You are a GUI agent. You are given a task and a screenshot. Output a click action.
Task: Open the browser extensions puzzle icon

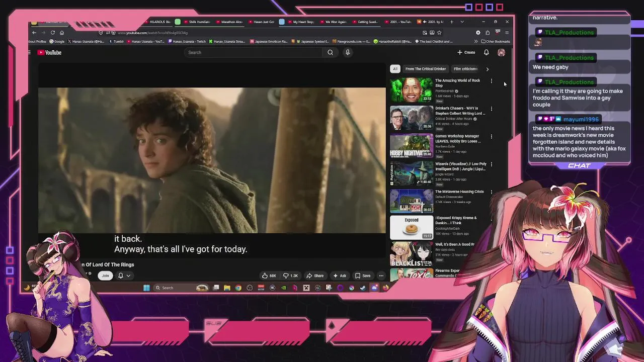487,33
